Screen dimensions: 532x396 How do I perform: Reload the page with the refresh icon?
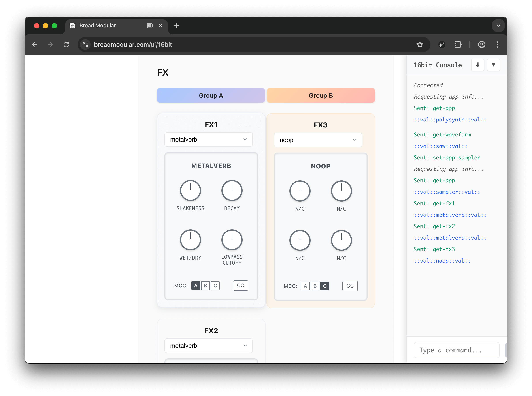tap(66, 44)
